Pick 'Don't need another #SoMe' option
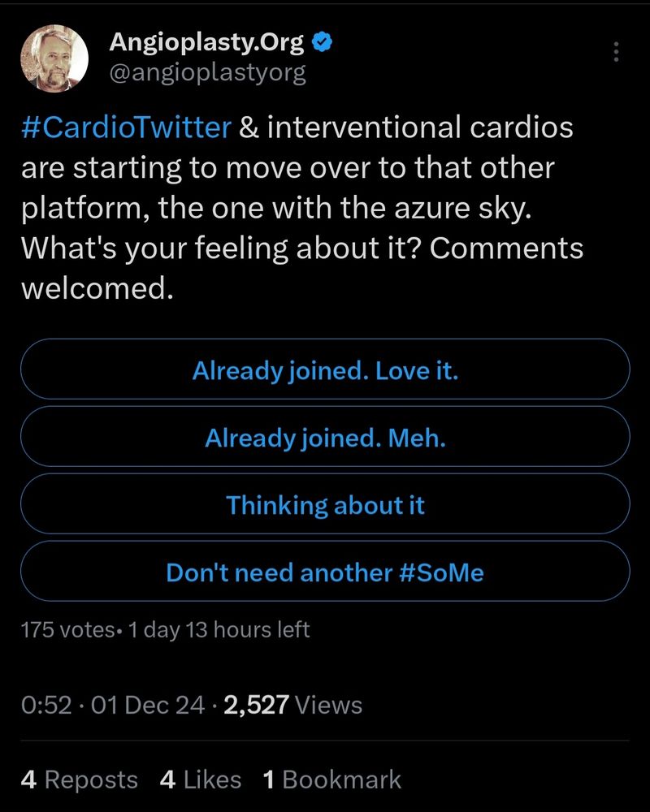This screenshot has width=650, height=812. [325, 571]
